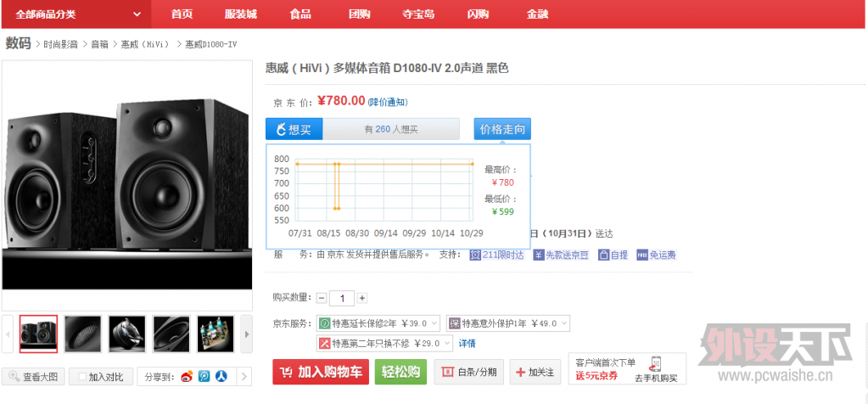Expand the 全部商品分类 category dropdown
Screen dimensions: 868x404
76,14
